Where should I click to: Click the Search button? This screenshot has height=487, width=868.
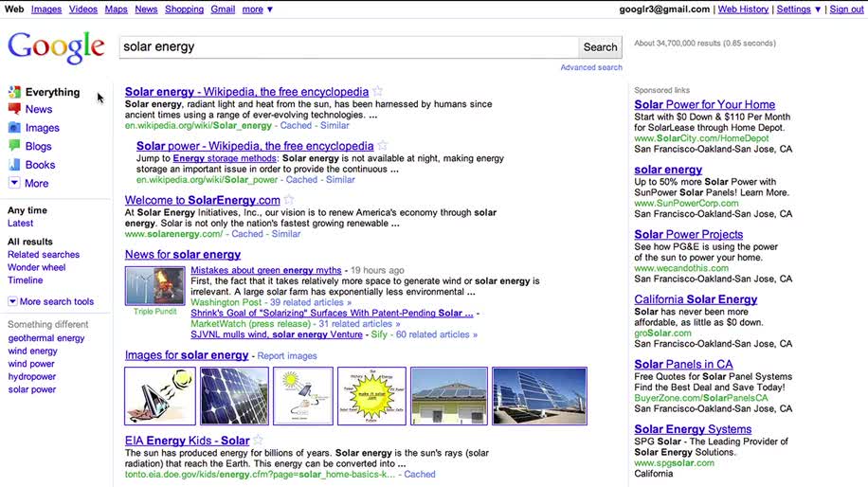click(600, 47)
